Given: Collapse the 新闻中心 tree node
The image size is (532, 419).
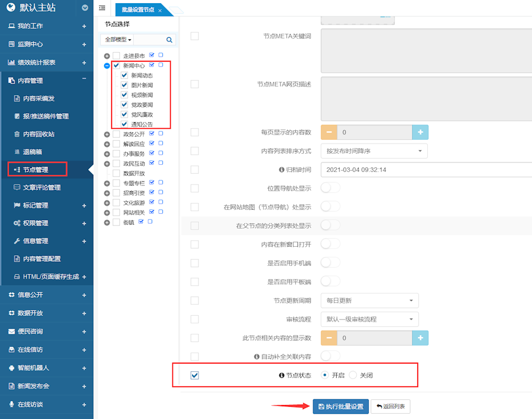Looking at the screenshot, I should coord(107,66).
